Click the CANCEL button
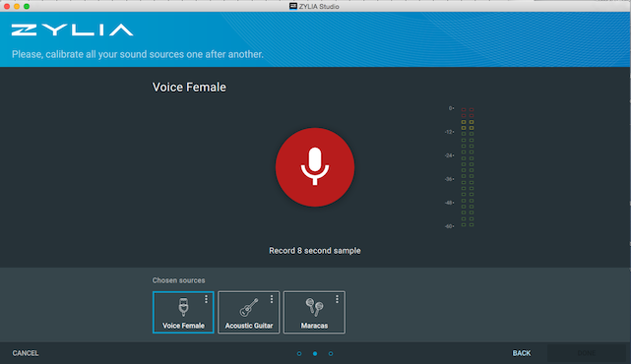The height and width of the screenshot is (364, 631). click(26, 353)
